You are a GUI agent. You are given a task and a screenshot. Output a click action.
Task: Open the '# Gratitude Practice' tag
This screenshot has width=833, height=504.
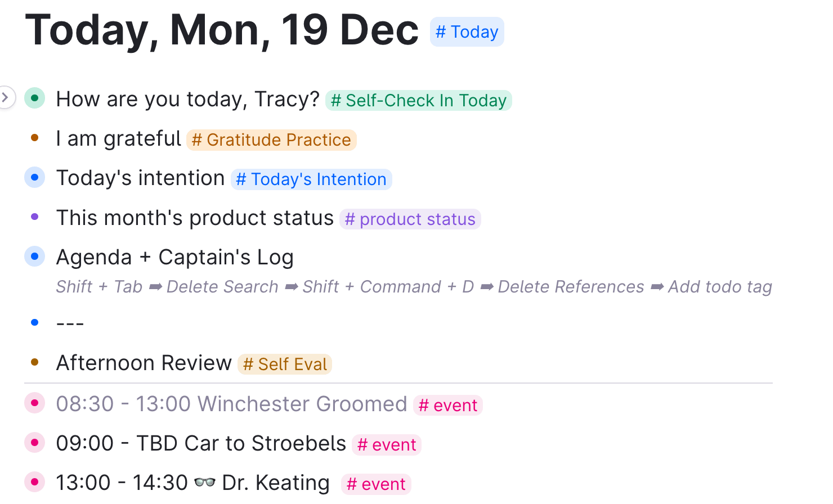[x=271, y=140]
